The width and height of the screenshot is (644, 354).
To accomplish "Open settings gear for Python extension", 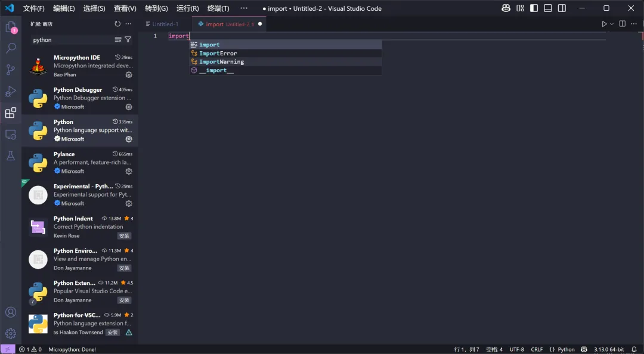I will (x=129, y=139).
